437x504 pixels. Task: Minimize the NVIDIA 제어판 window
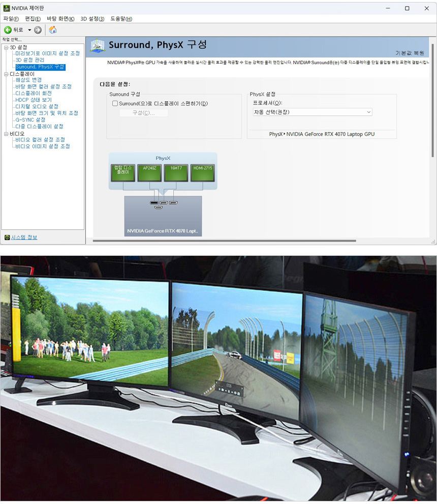click(388, 8)
